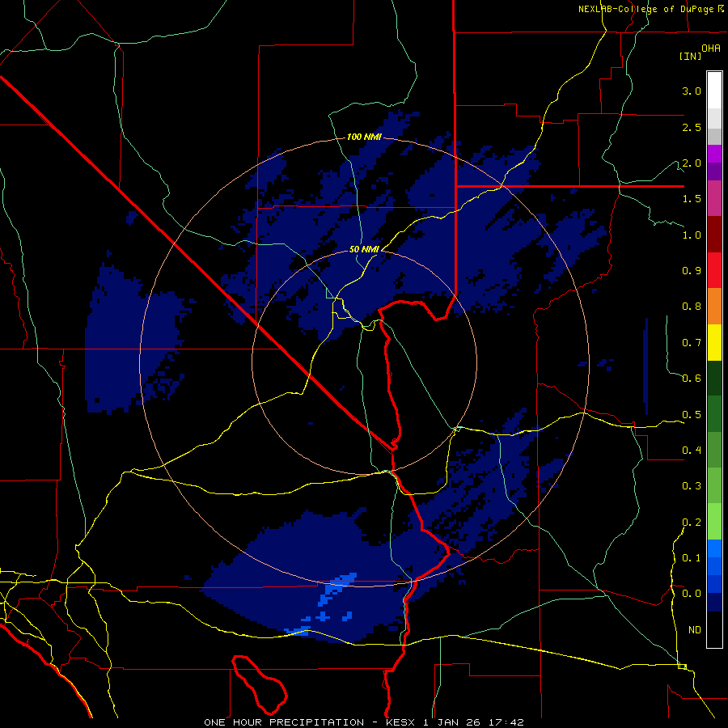This screenshot has width=728, height=728.
Task: Select the white legend swatch
Action: point(714,91)
